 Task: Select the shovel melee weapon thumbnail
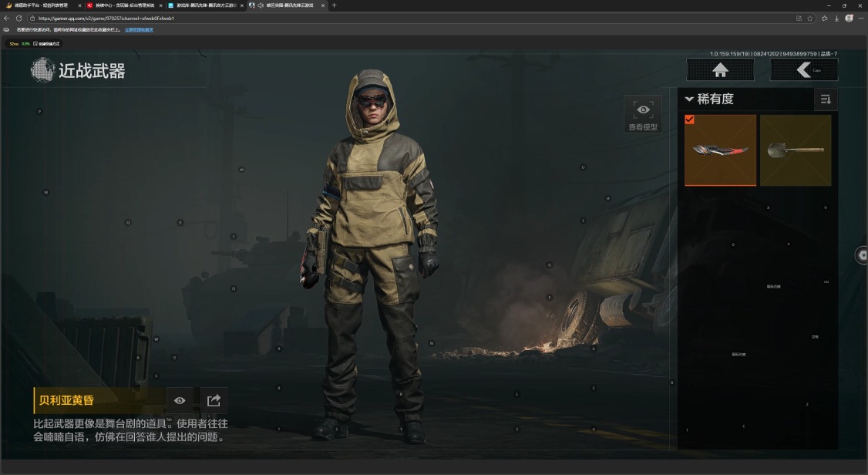796,150
